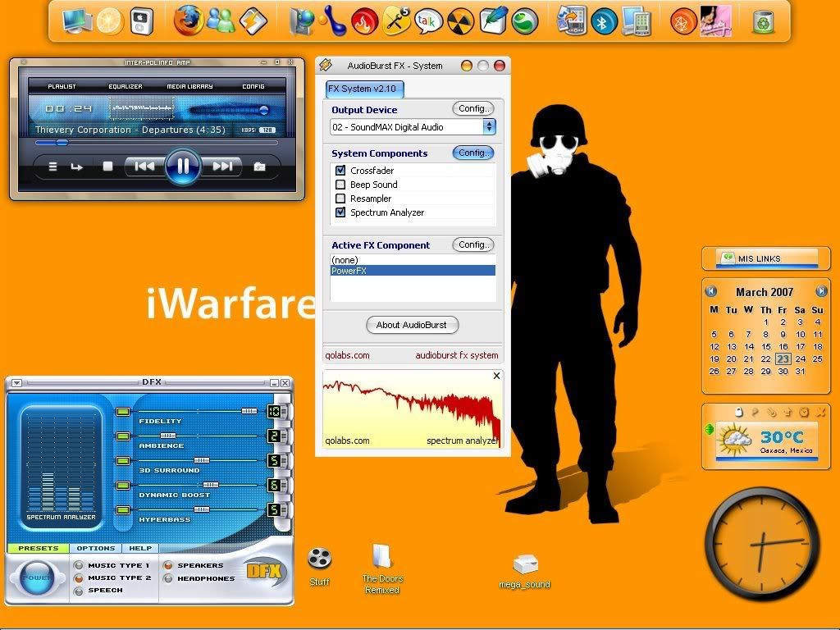Open the Recycle Bin in the dock

click(763, 22)
